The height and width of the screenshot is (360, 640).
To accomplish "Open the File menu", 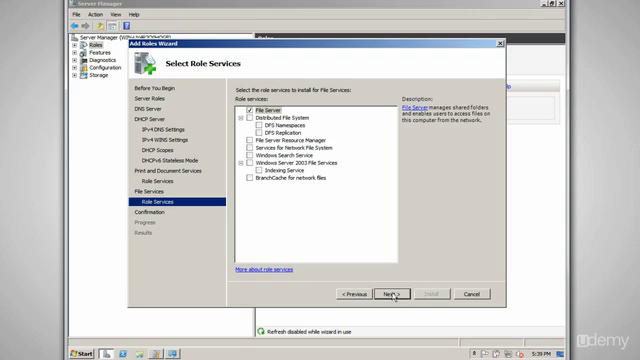I will [76, 15].
